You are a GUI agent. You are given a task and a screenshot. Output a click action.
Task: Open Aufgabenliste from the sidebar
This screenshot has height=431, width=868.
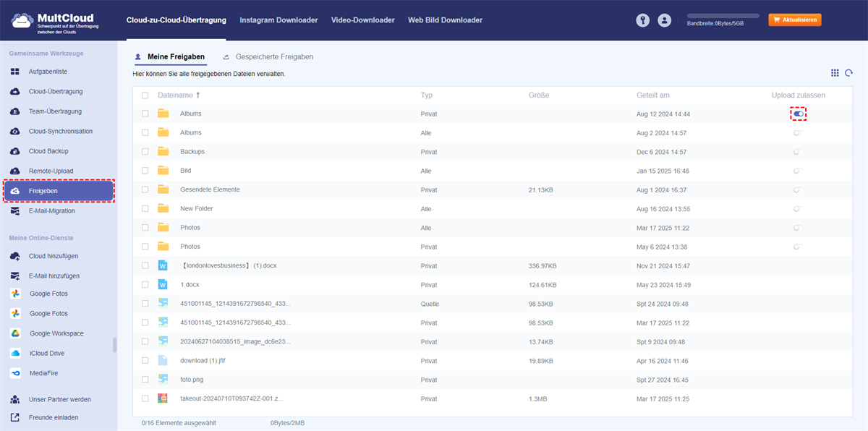pyautogui.click(x=48, y=72)
